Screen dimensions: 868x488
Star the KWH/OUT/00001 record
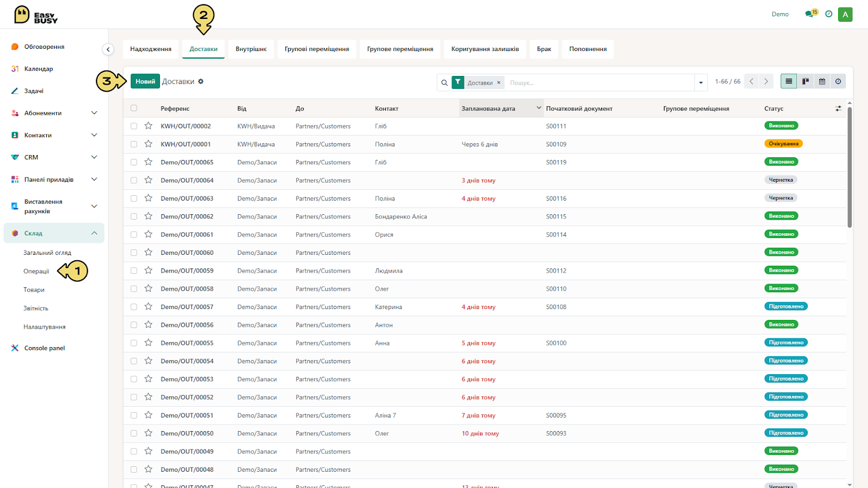[x=148, y=144]
